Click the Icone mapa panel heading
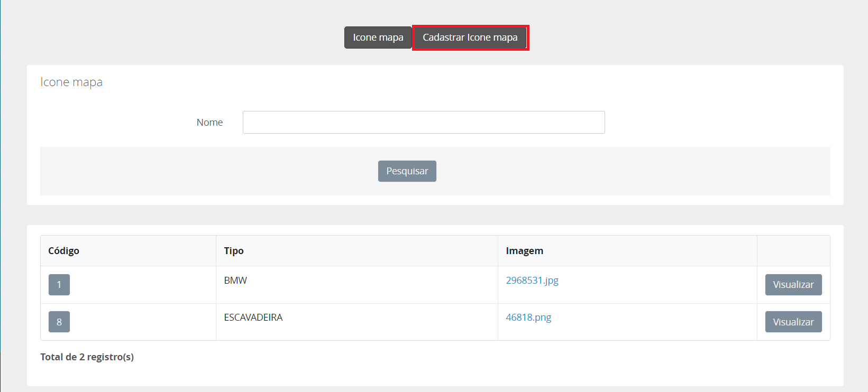 71,82
